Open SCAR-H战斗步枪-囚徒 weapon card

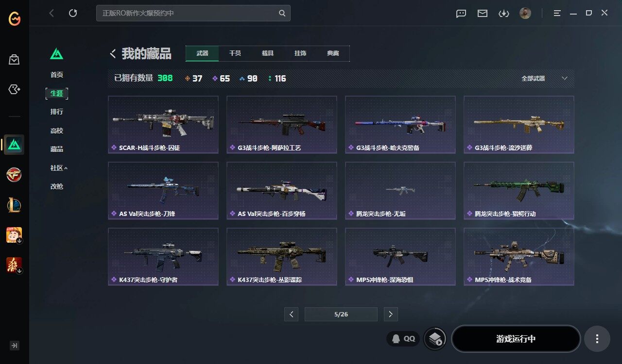point(163,125)
